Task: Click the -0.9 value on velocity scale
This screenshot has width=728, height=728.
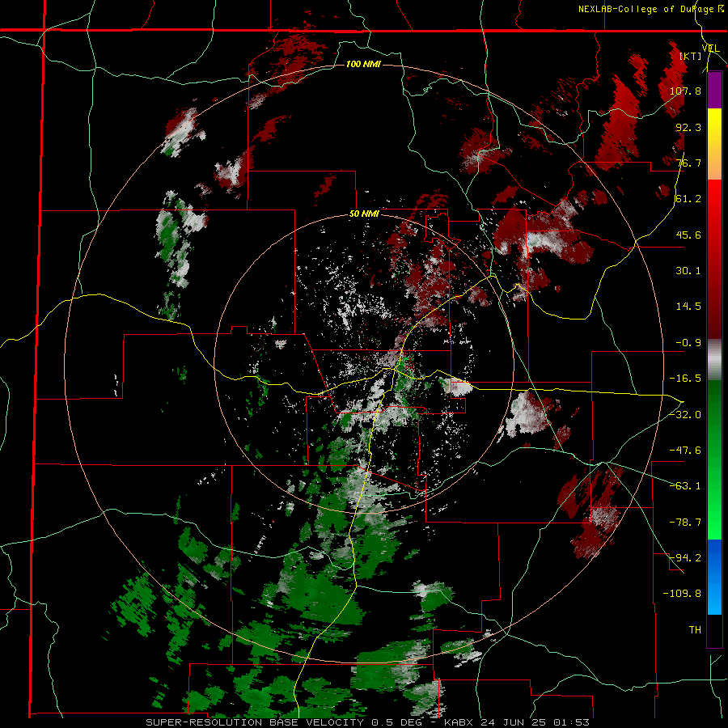Action: click(x=688, y=343)
